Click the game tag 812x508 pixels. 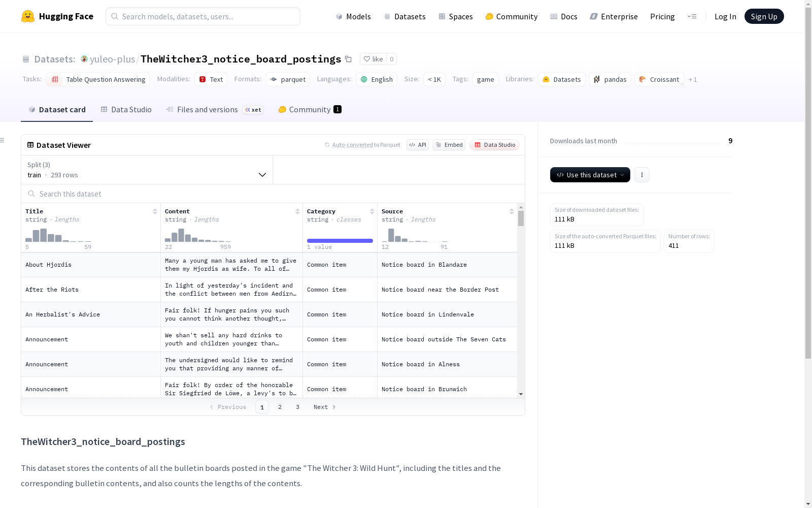[x=486, y=79]
